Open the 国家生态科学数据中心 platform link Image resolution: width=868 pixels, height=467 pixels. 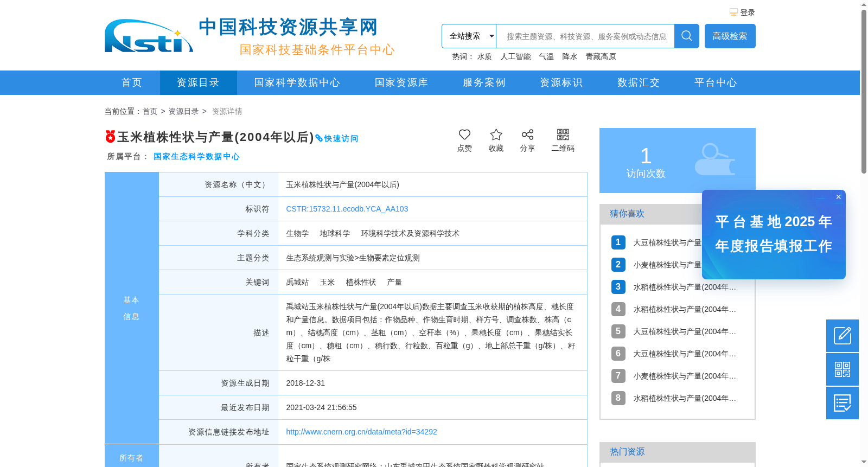[196, 156]
